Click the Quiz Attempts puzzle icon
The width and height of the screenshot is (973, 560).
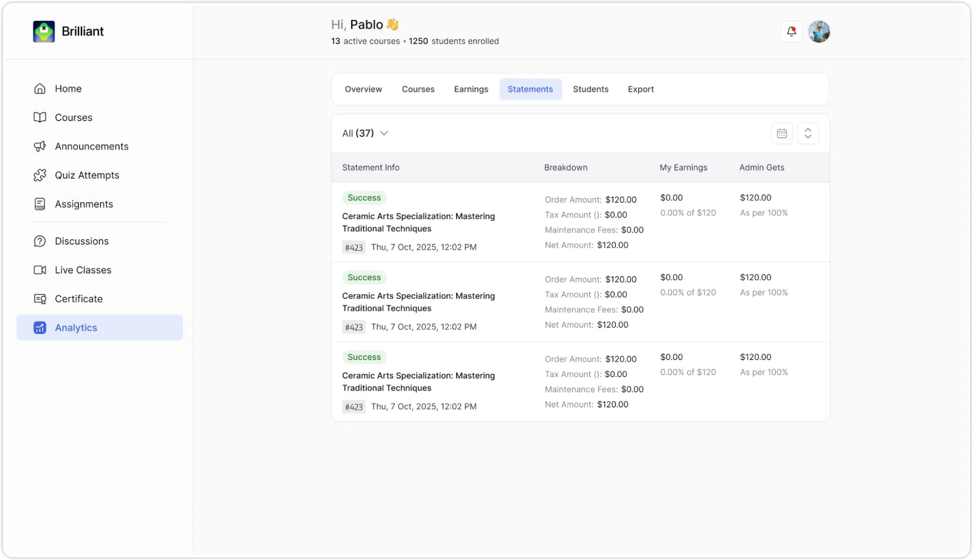[x=40, y=175]
